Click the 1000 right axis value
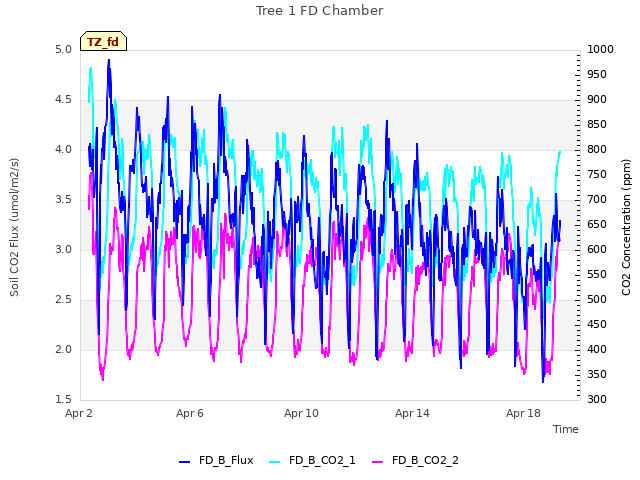Viewport: 640px width, 480px height. pyautogui.click(x=600, y=49)
